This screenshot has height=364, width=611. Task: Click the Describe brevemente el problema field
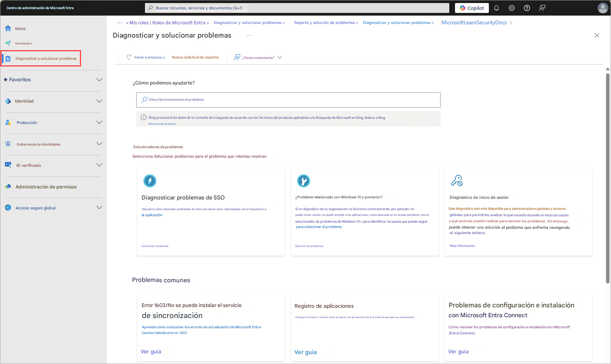[x=288, y=100]
